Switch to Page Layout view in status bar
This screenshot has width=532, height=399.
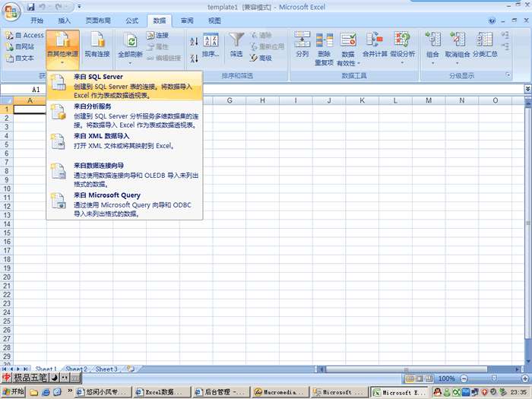pyautogui.click(x=420, y=378)
